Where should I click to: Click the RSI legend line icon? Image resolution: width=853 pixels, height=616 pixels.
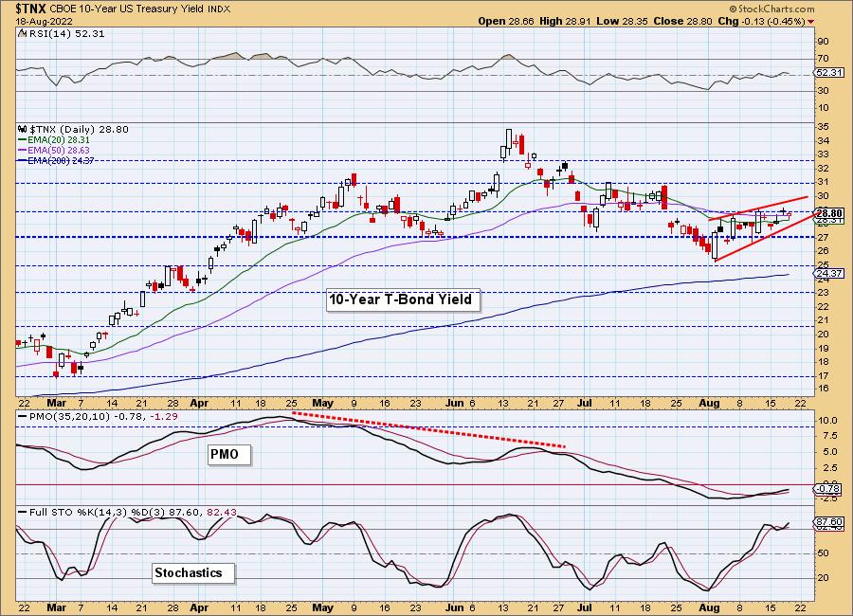(22, 34)
